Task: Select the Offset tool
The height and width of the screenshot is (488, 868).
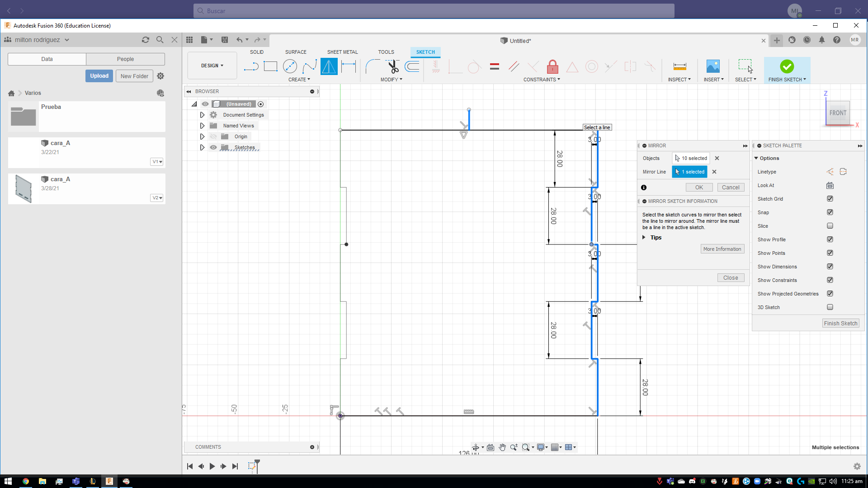Action: [x=412, y=67]
